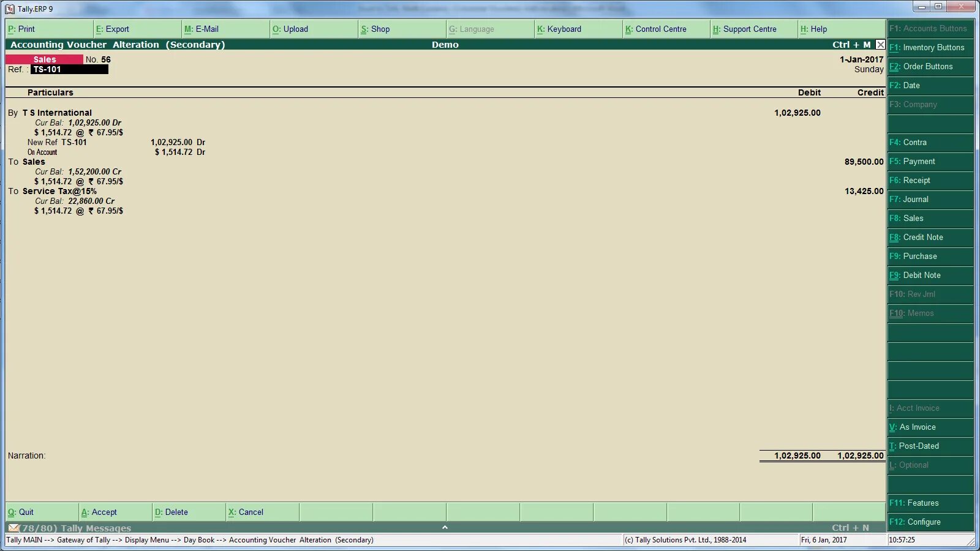Viewport: 980px width, 551px height.
Task: Open the Export menu
Action: (137, 29)
